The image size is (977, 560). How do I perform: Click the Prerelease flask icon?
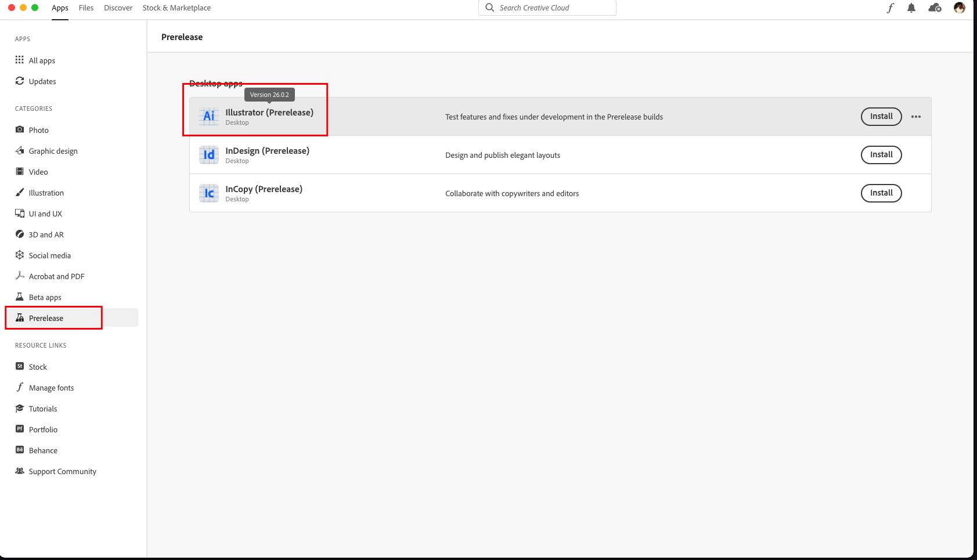coord(20,317)
